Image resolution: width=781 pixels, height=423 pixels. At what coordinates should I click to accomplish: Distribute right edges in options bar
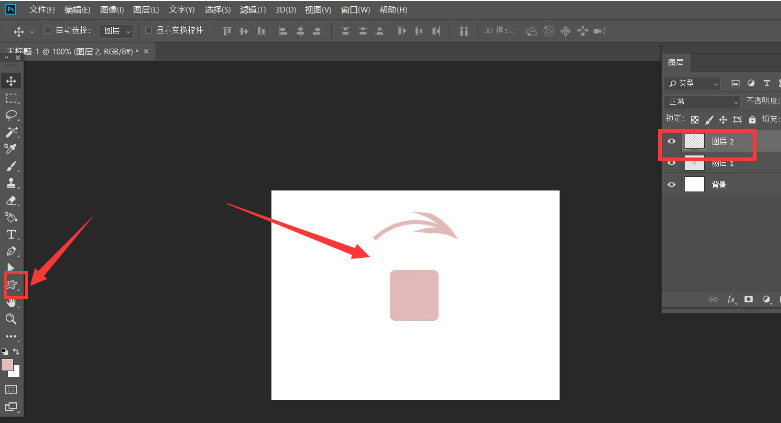point(436,31)
